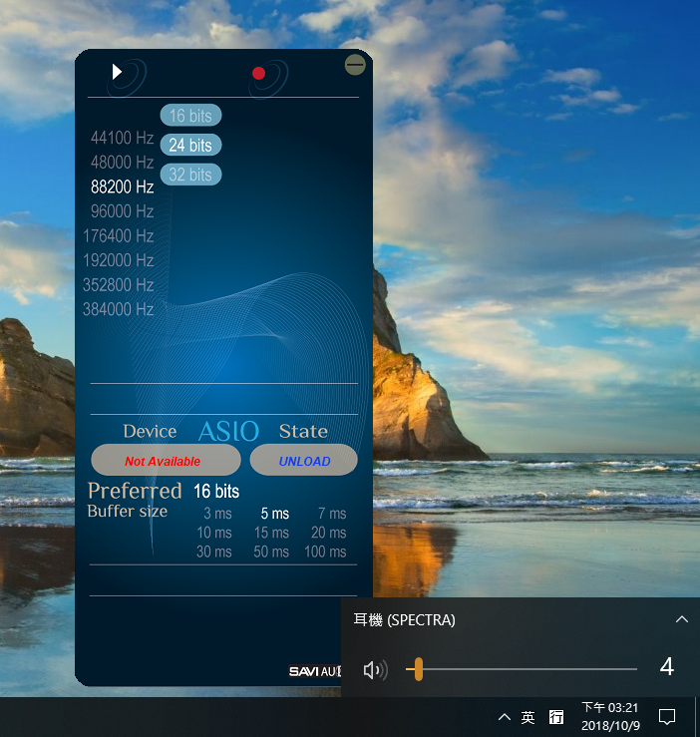The width and height of the screenshot is (700, 737).
Task: Open the taskbar clock and date
Action: (x=610, y=716)
